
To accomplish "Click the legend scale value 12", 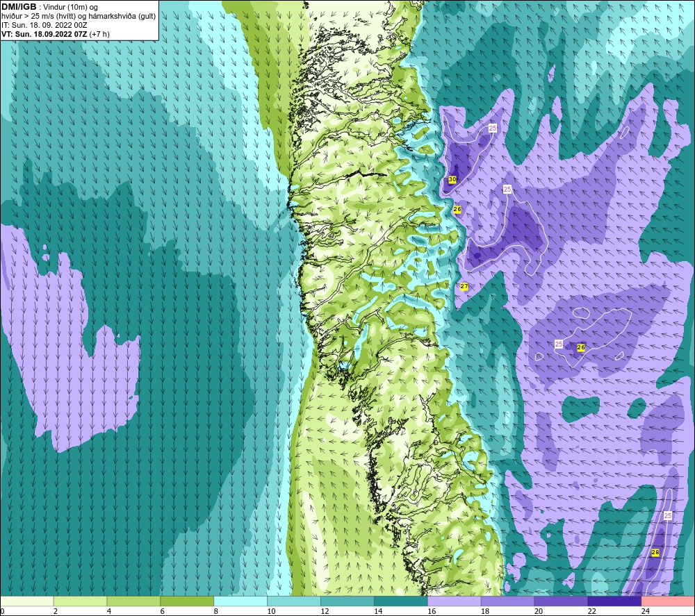I will [325, 611].
